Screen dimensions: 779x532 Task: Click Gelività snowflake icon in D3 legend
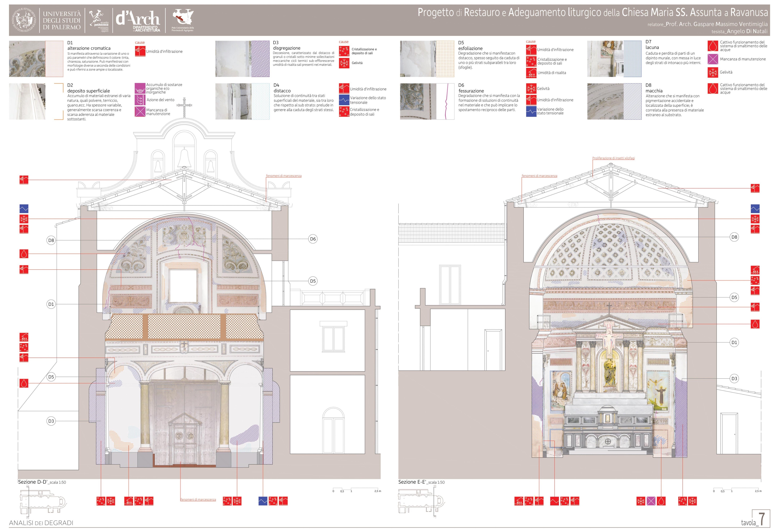point(344,63)
